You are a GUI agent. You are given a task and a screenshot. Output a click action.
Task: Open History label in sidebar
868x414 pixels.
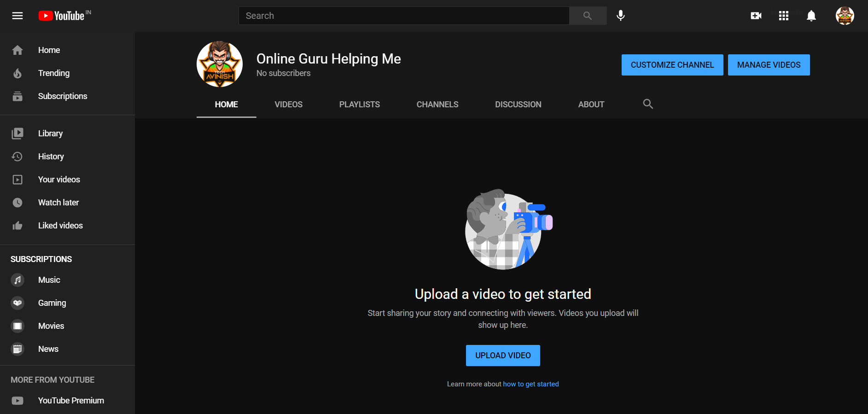coord(51,157)
